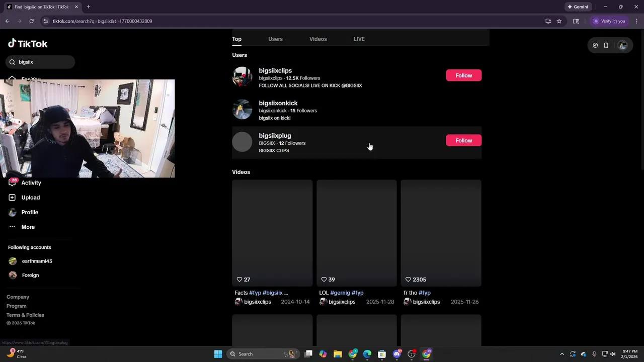This screenshot has width=644, height=362.
Task: Open Windows Start menu
Action: (218, 354)
